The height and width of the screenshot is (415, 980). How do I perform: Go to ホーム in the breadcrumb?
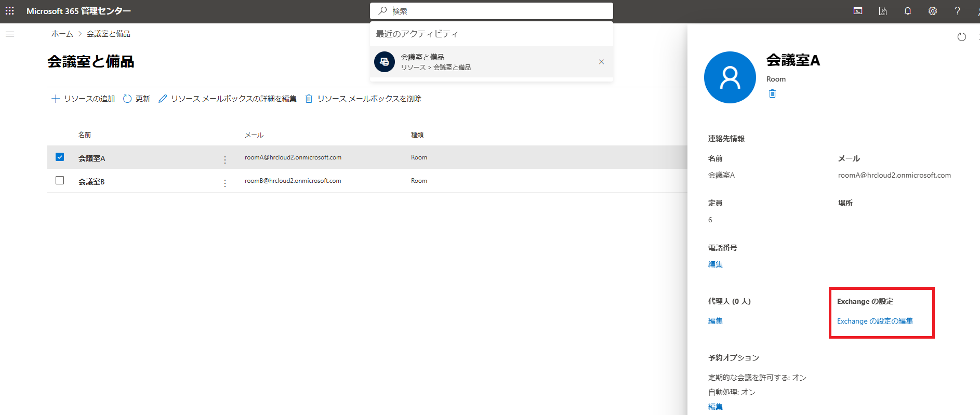click(62, 34)
